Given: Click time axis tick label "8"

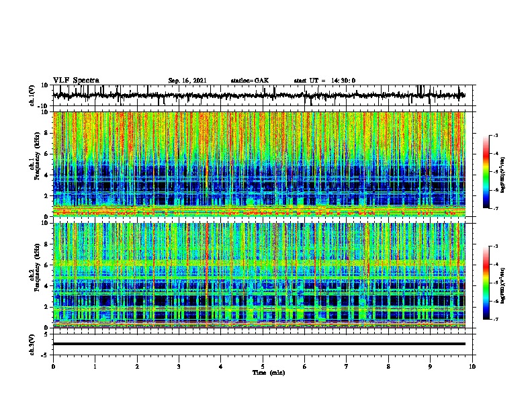Looking at the screenshot, I should click(388, 367).
